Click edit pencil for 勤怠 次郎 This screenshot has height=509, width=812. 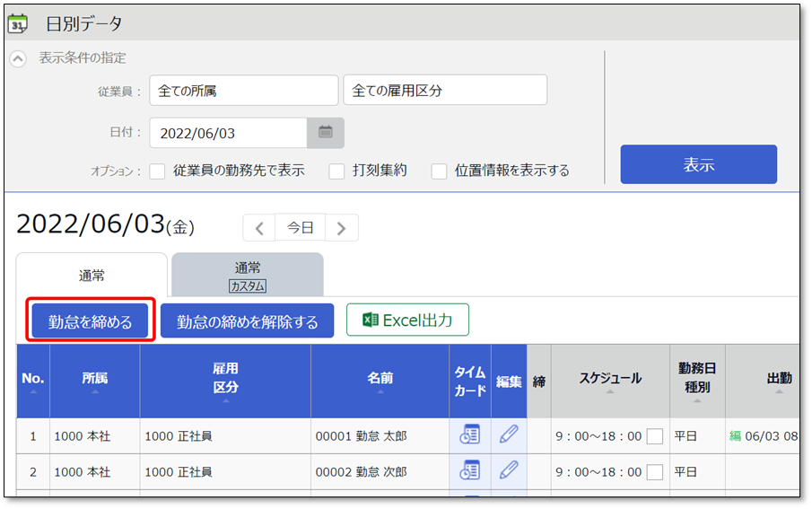tap(509, 470)
